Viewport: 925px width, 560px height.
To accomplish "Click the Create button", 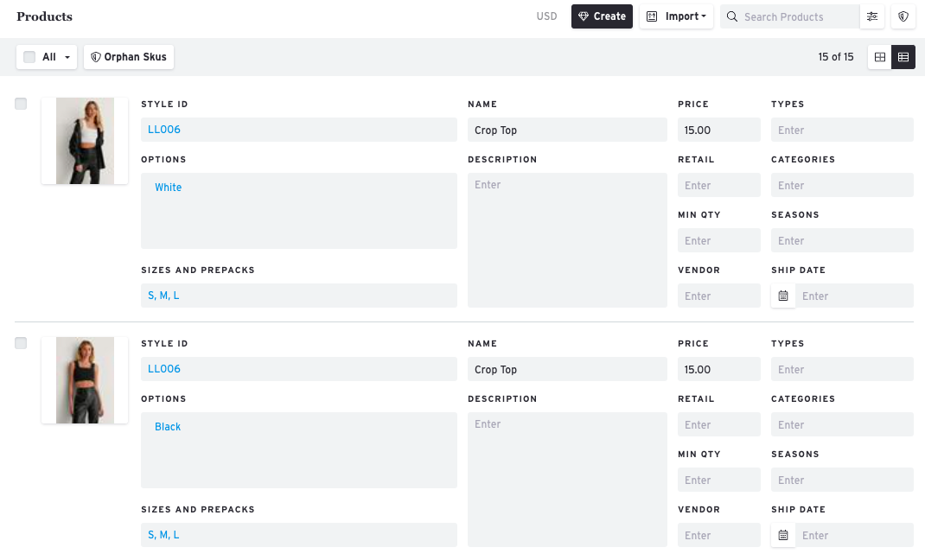I will click(x=602, y=16).
